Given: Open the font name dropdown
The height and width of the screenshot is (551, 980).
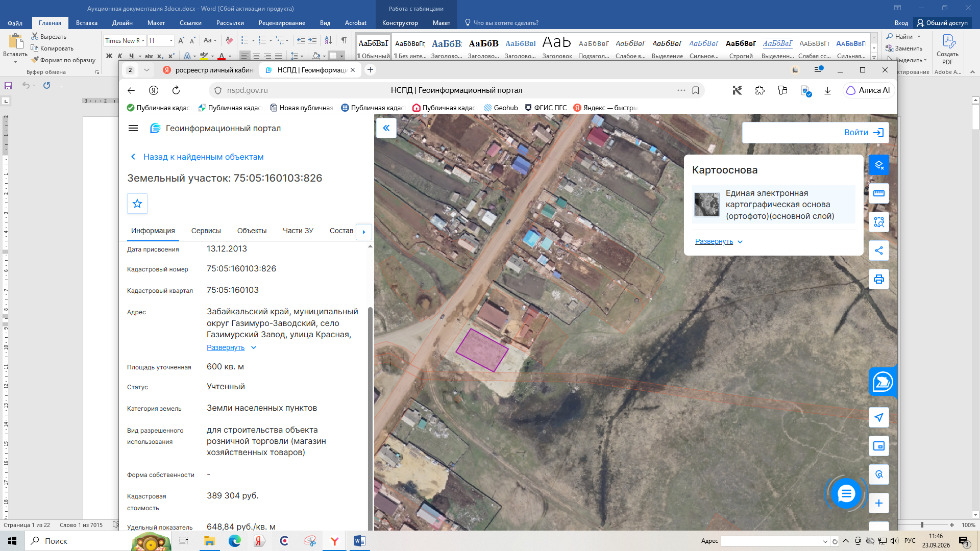Looking at the screenshot, I should (x=143, y=40).
